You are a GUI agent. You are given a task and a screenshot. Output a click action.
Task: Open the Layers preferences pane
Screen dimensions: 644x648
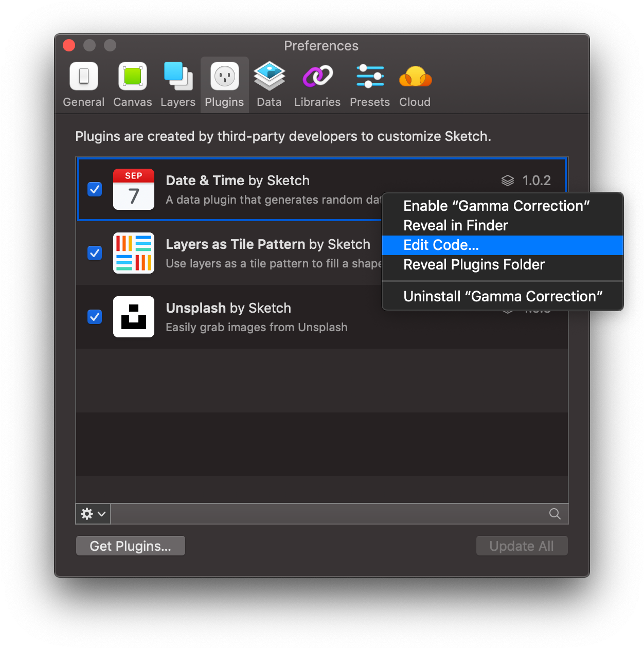[x=177, y=85]
